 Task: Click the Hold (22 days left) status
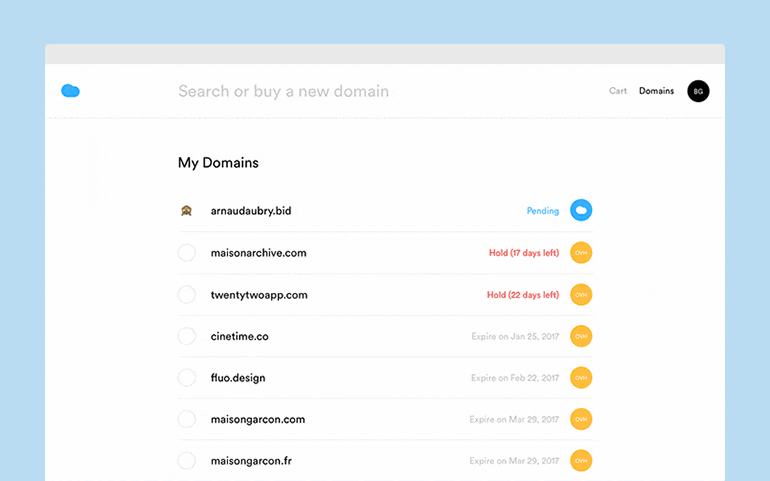coord(523,295)
